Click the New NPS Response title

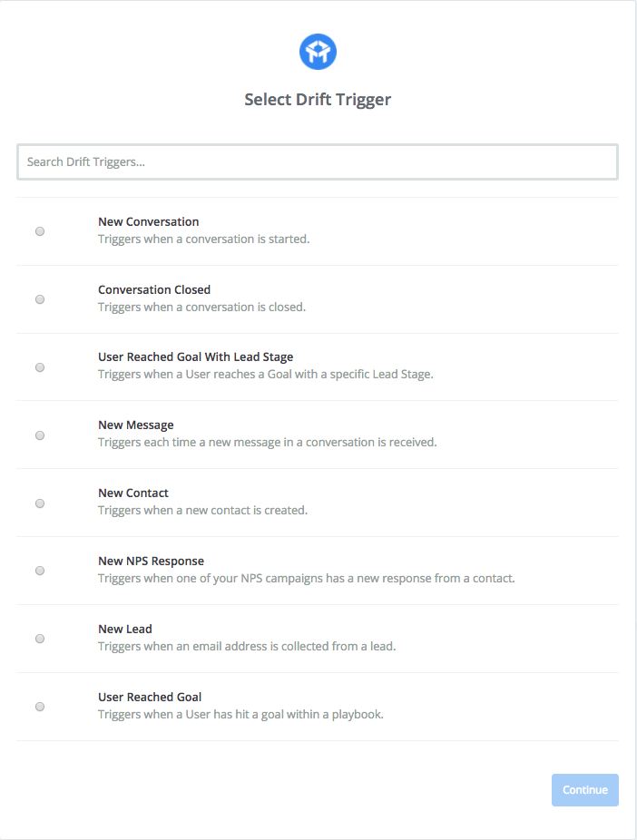pyautogui.click(x=151, y=561)
